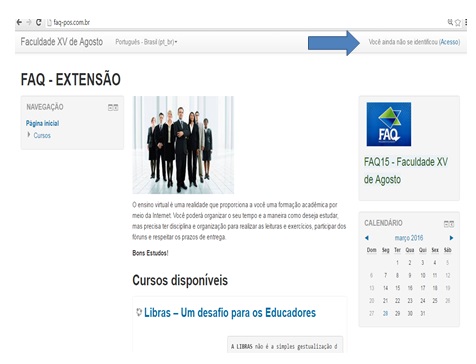This screenshot has width=476, height=364.
Task: Click the Faculdade XV de Agosto header title
Action: point(62,42)
